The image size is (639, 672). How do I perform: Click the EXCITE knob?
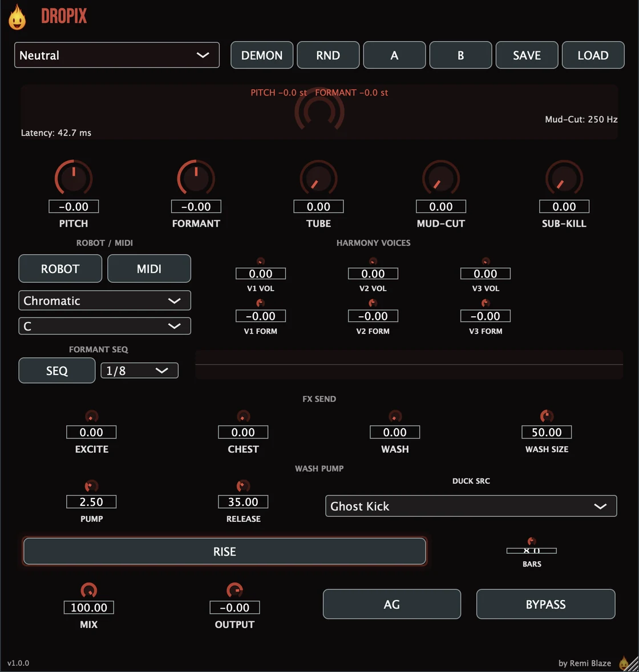92,416
